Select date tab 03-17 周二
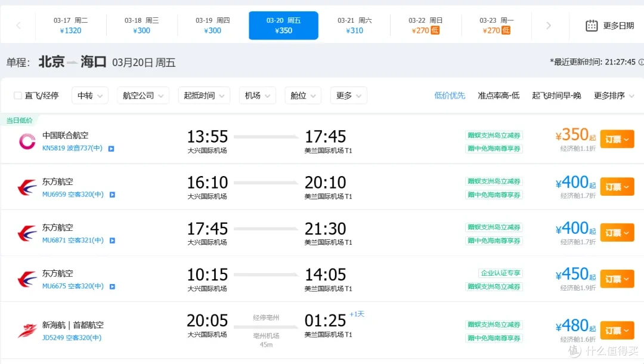Image resolution: width=644 pixels, height=364 pixels. [x=70, y=26]
